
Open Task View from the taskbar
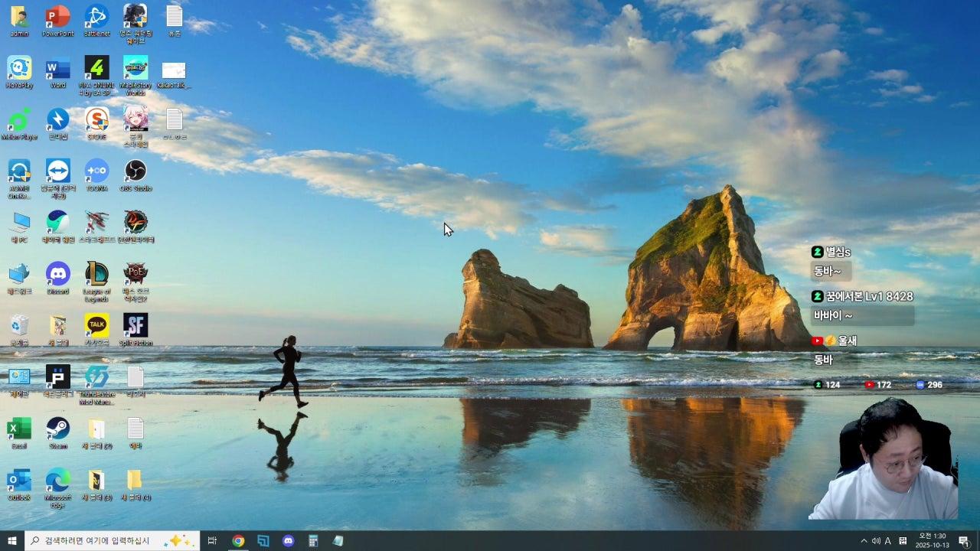[213, 541]
